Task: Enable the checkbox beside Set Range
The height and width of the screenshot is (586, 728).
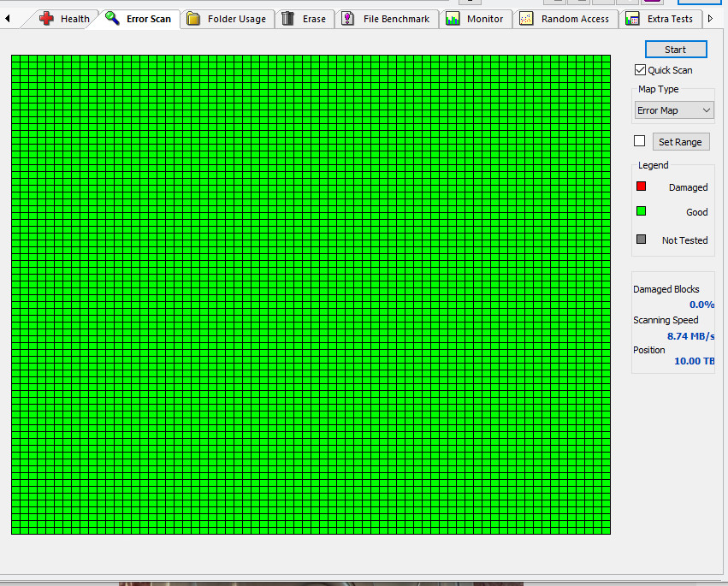Action: coord(639,140)
